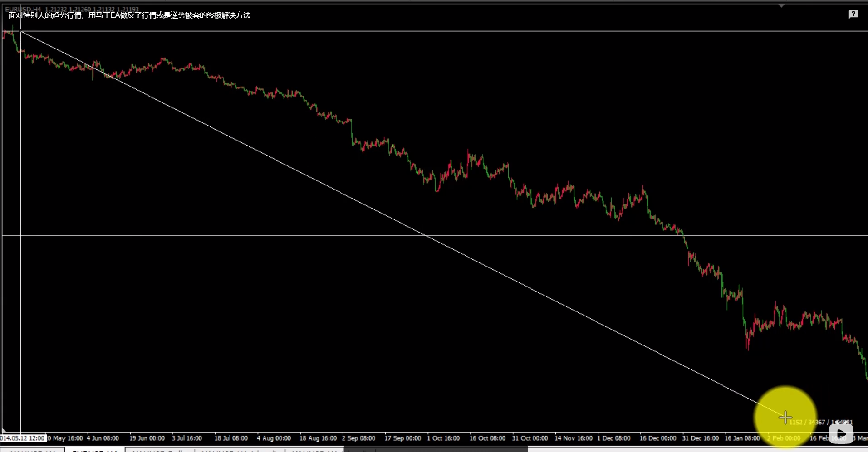The width and height of the screenshot is (868, 452).
Task: Click the 14 Nov 16:00 time axis label
Action: (x=574, y=438)
